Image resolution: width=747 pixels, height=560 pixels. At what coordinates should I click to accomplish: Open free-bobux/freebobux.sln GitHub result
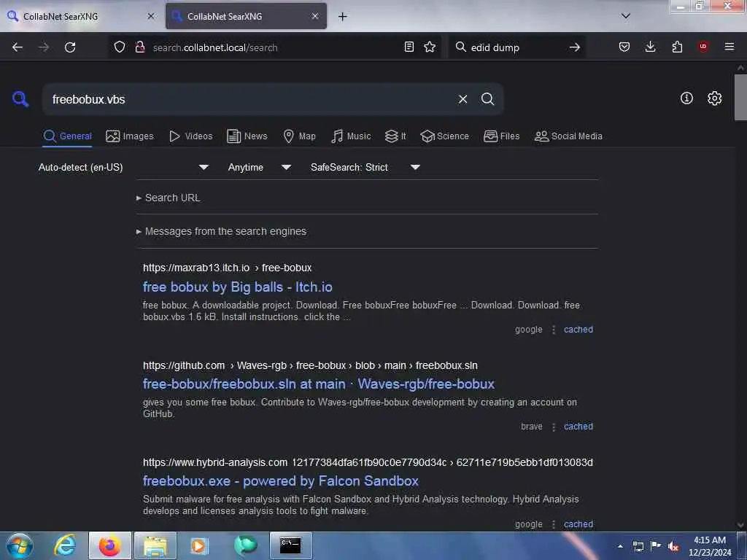[319, 384]
